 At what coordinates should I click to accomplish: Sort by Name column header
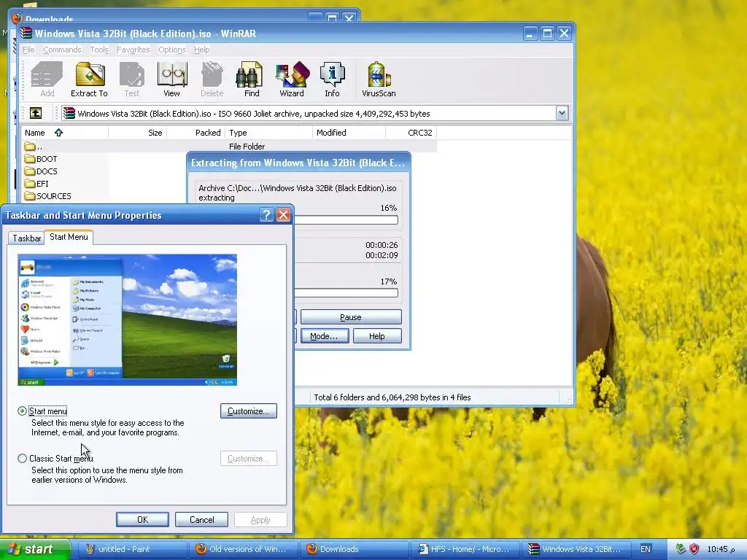65,133
